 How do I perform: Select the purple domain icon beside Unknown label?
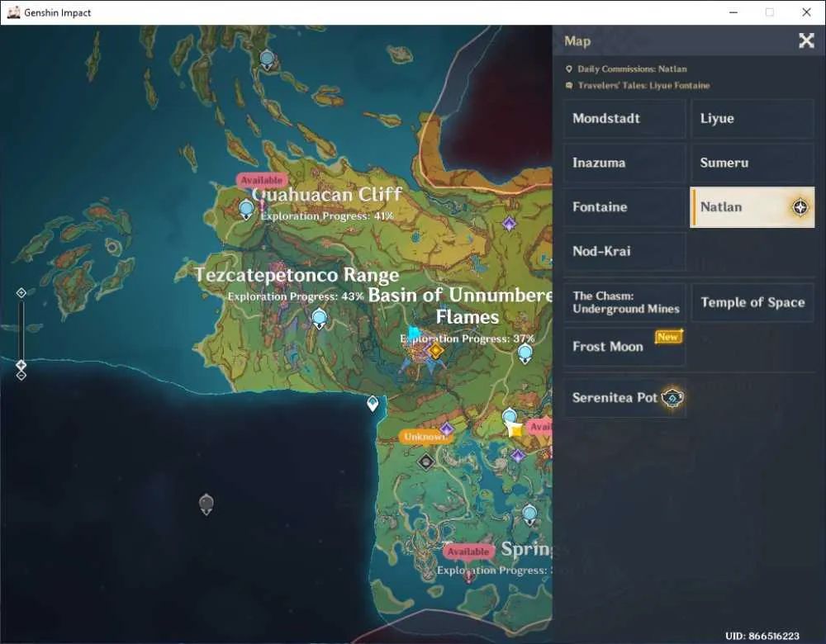[447, 429]
